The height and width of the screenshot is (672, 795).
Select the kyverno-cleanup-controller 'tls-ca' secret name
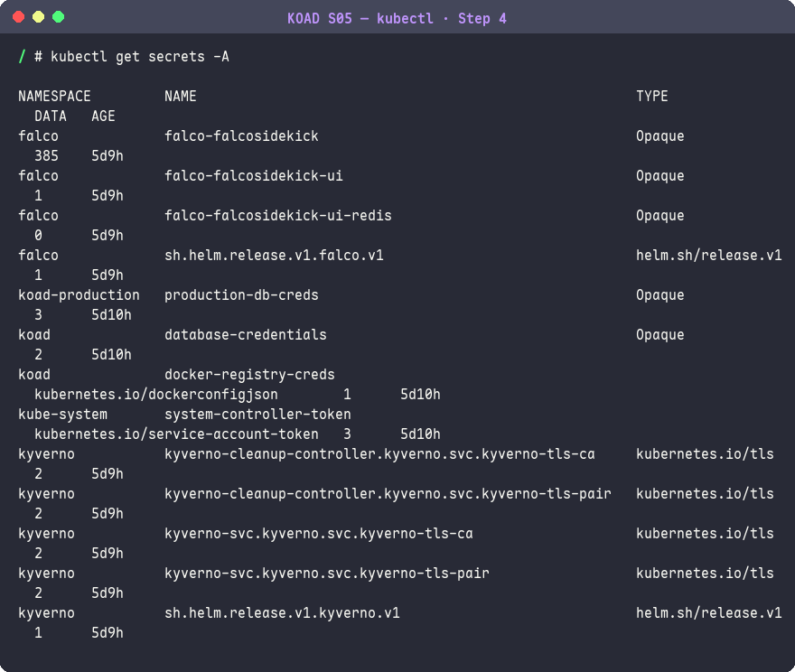(x=379, y=454)
